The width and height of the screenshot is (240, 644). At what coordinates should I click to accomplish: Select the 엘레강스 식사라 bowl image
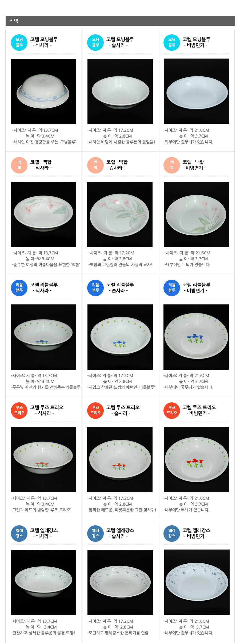tap(43, 582)
